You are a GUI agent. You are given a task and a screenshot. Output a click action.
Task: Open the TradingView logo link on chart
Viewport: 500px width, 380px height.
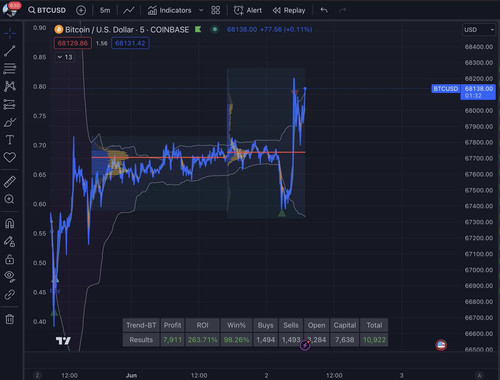(63, 341)
